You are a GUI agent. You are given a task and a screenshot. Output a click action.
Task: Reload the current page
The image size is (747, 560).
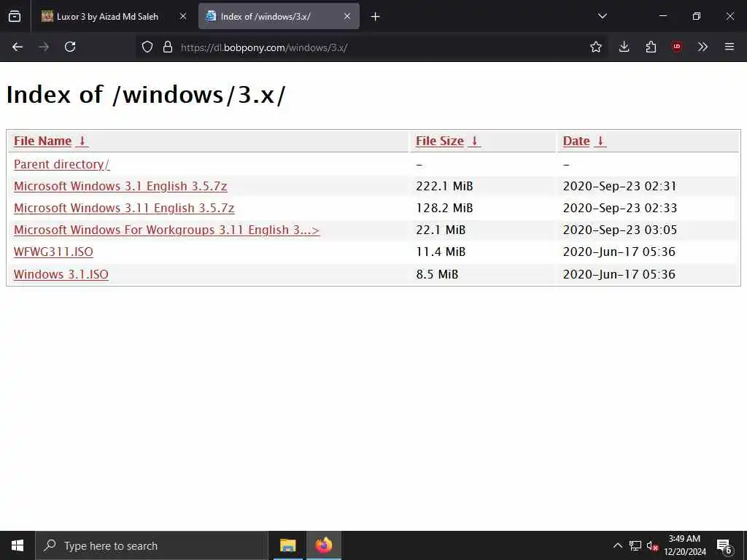click(x=70, y=47)
